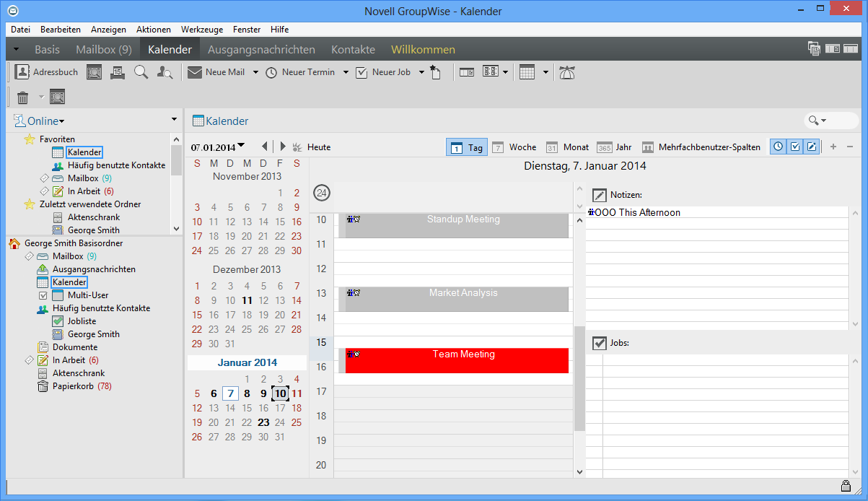Click in the search input field
The height and width of the screenshot is (501, 868).
click(843, 121)
